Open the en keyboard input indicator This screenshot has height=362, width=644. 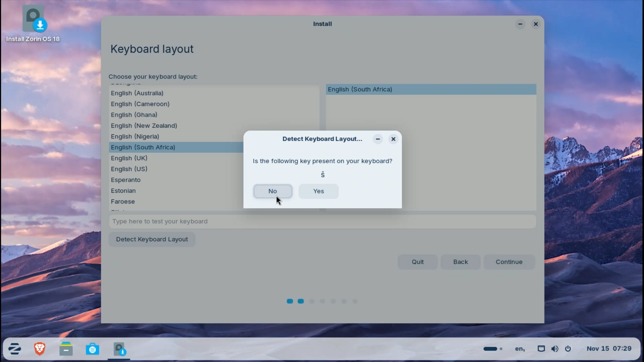point(520,349)
